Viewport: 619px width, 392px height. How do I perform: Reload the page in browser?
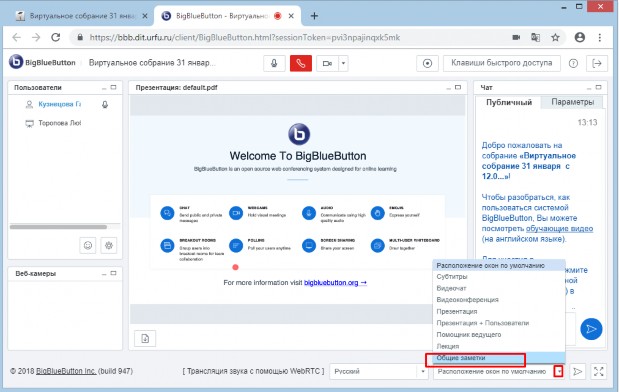pos(56,38)
